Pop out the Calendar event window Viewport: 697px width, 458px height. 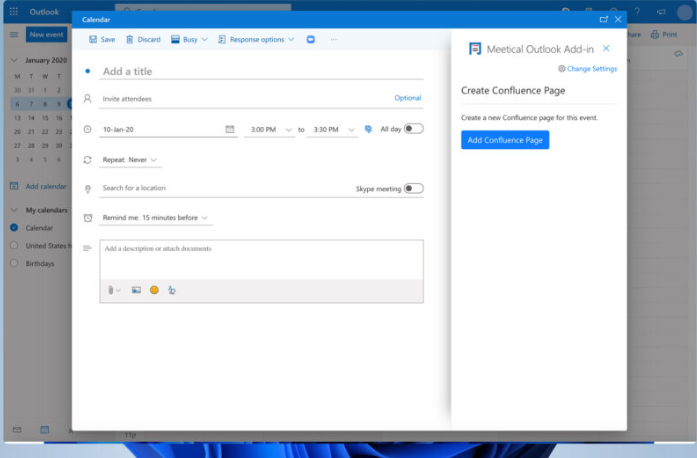(604, 19)
